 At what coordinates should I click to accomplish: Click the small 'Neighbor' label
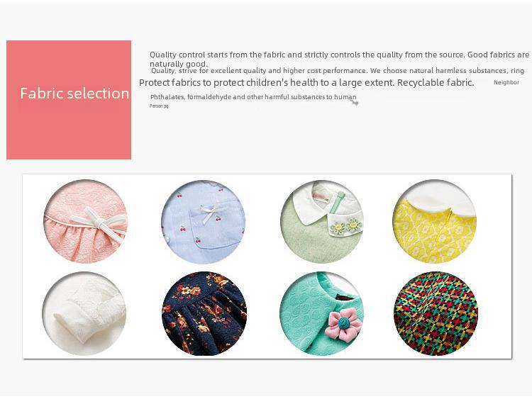(x=506, y=82)
